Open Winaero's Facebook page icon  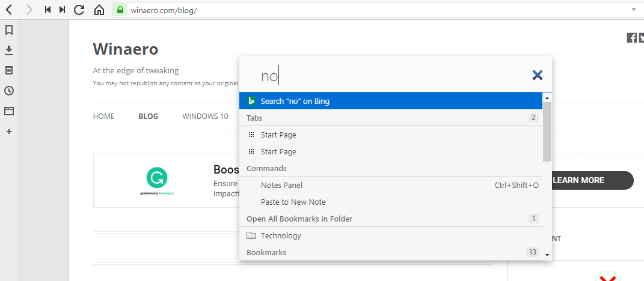pyautogui.click(x=631, y=38)
